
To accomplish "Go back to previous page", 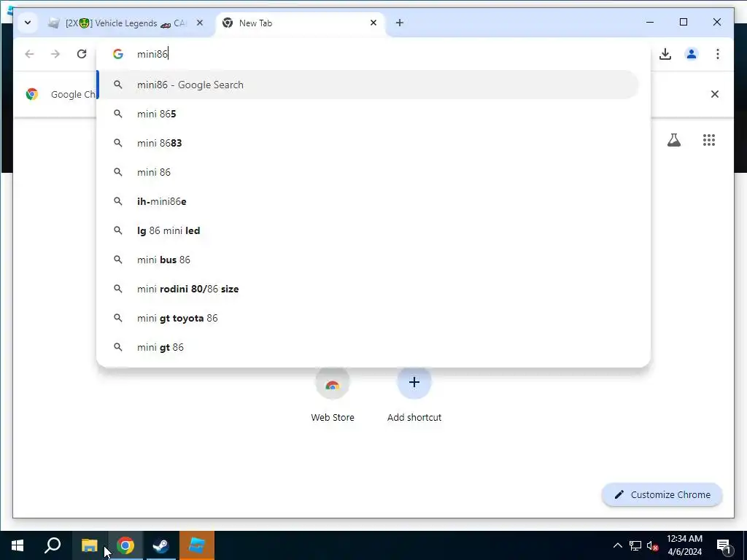I will 29,54.
